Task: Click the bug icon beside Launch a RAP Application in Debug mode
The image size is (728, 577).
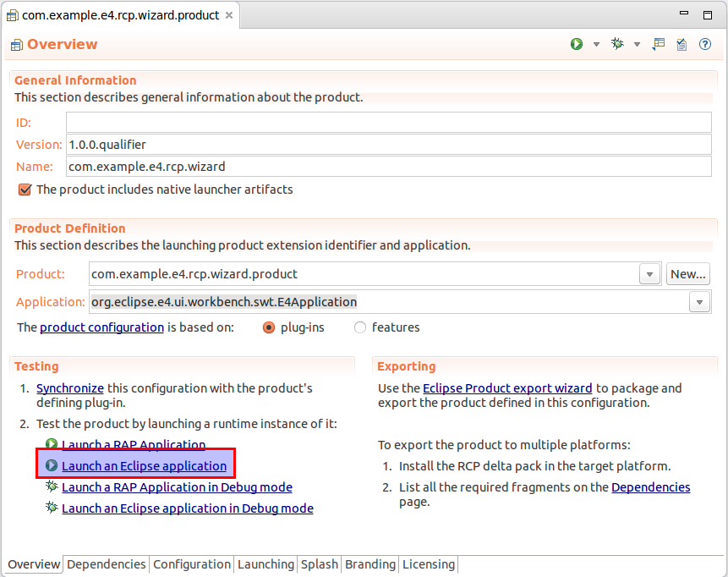Action: point(52,486)
